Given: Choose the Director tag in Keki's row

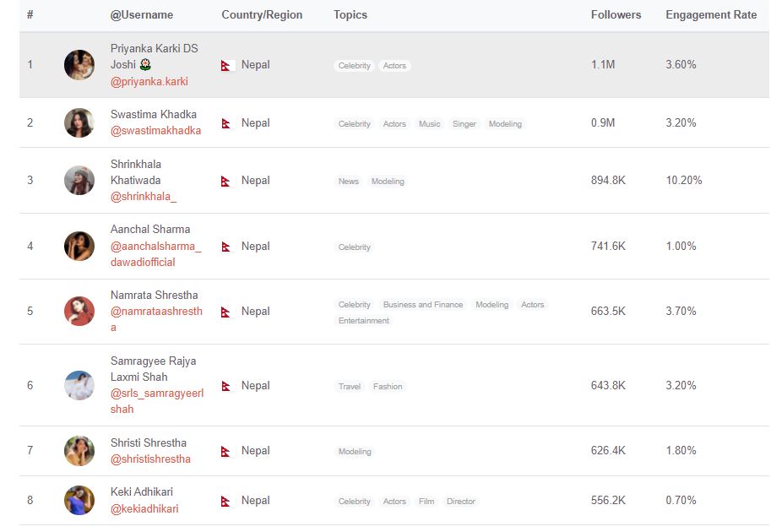Looking at the screenshot, I should tap(461, 502).
